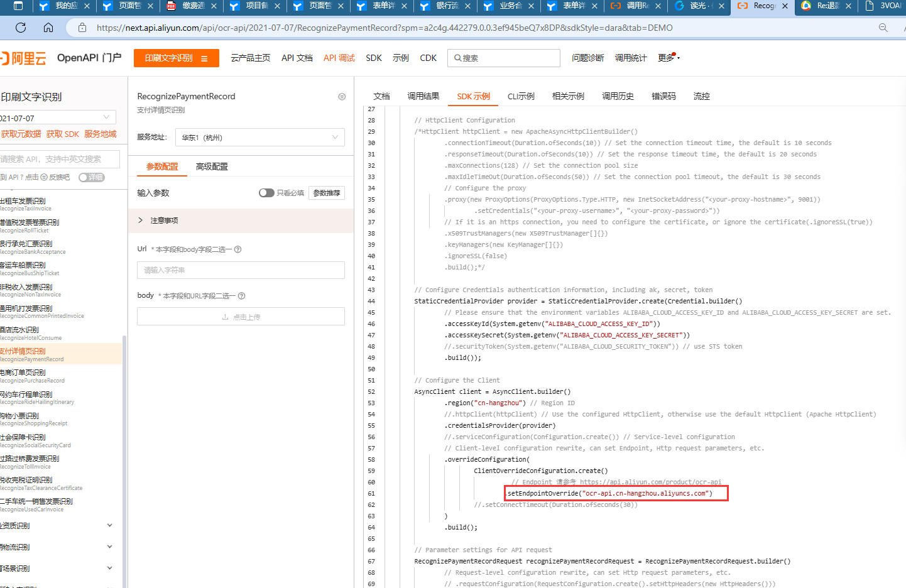Open hamburger menu on 印刷文字识别 button
This screenshot has width=906, height=588.
click(204, 58)
